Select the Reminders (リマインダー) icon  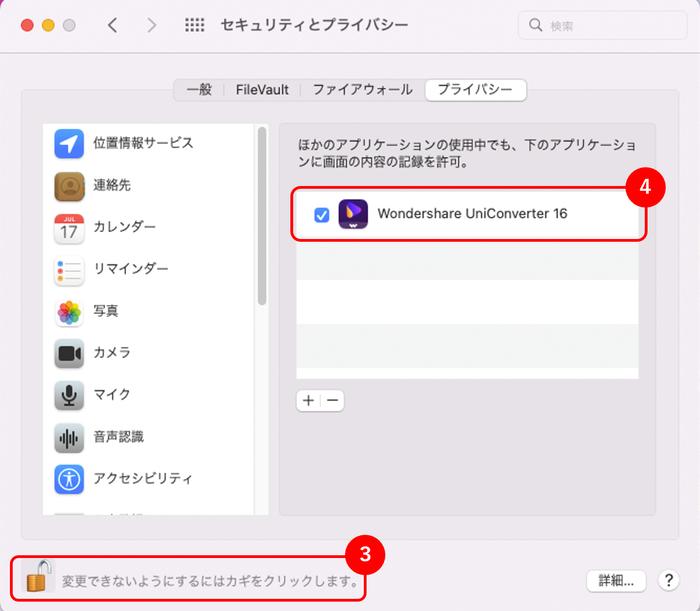(x=69, y=270)
